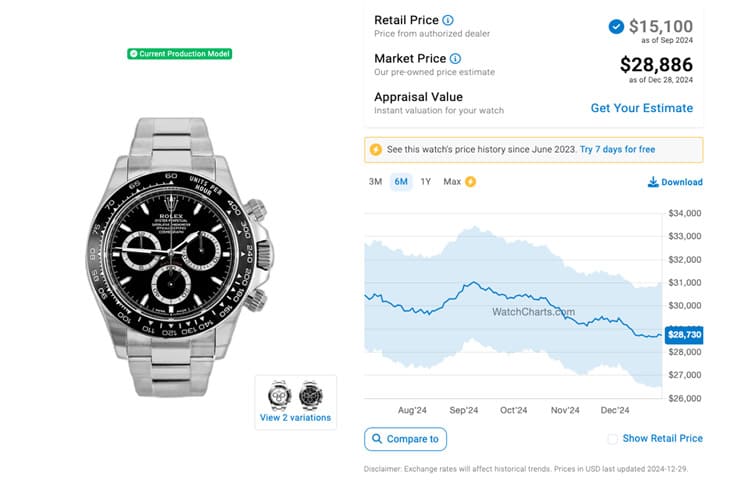The width and height of the screenshot is (730, 482).
Task: Switch chart to 1Y range
Action: click(426, 182)
